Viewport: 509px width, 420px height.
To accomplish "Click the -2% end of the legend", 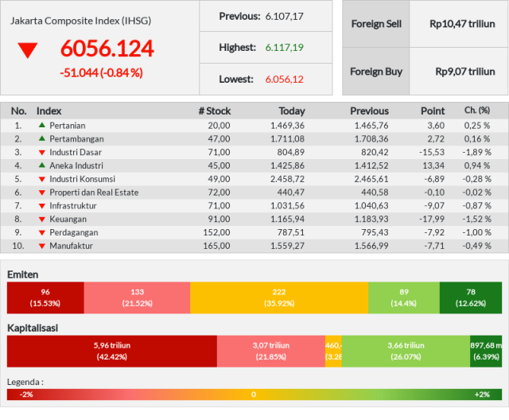I will [26, 395].
